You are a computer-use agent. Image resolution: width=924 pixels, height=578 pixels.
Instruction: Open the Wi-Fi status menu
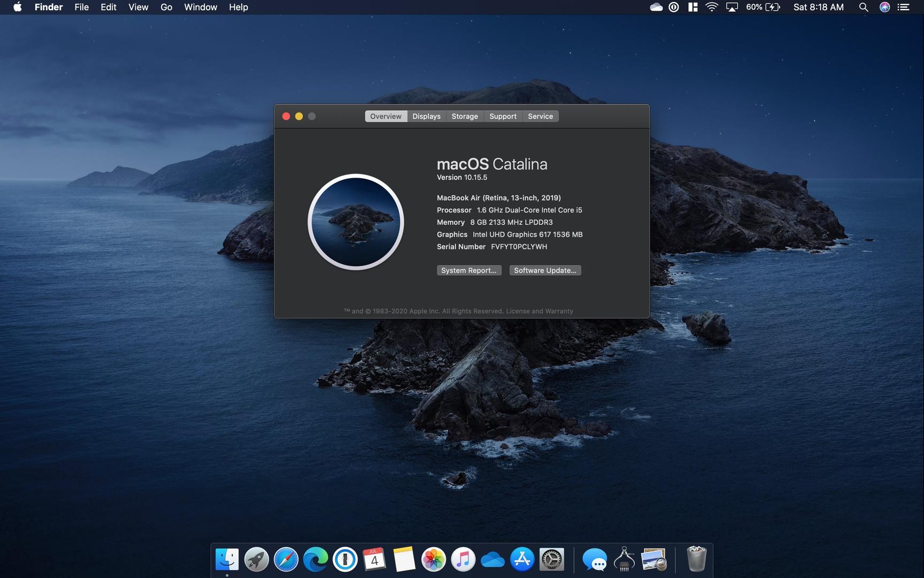point(712,7)
